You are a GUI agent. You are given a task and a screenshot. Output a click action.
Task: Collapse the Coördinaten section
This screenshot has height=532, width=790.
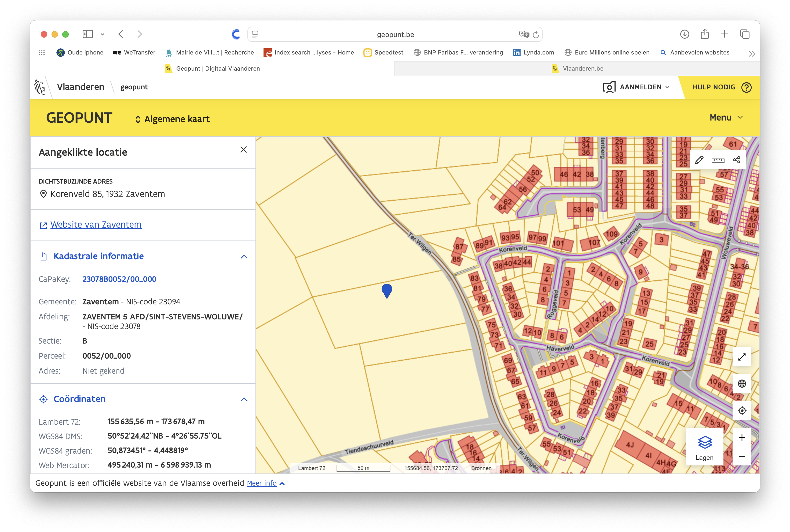tap(244, 399)
